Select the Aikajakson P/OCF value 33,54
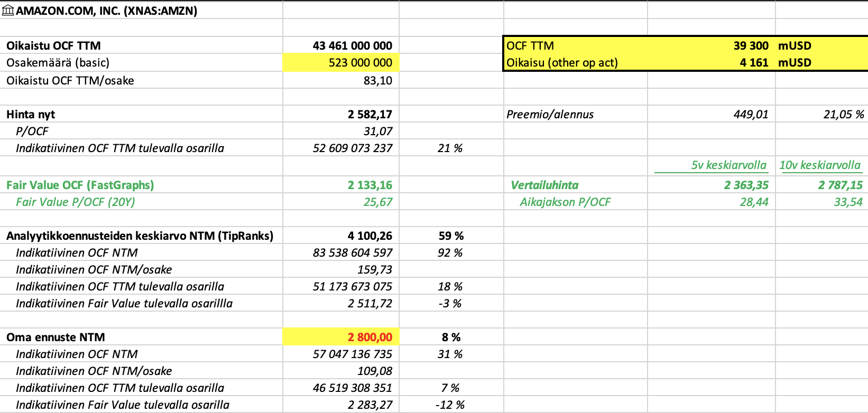 click(x=848, y=202)
